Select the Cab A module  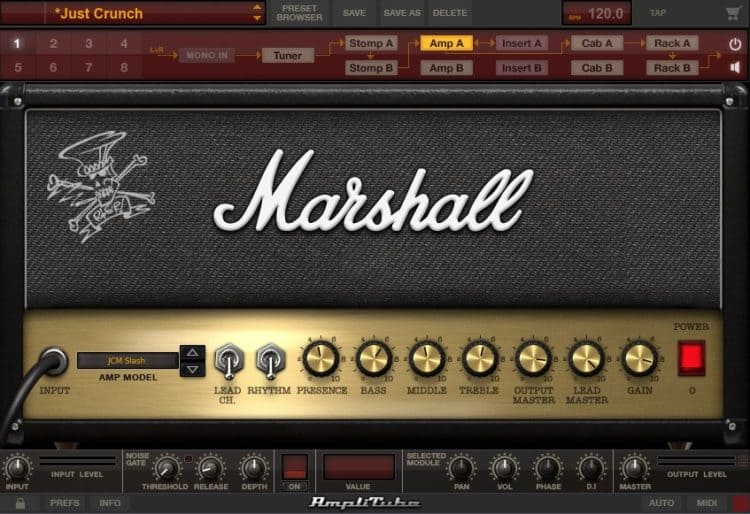click(x=597, y=44)
